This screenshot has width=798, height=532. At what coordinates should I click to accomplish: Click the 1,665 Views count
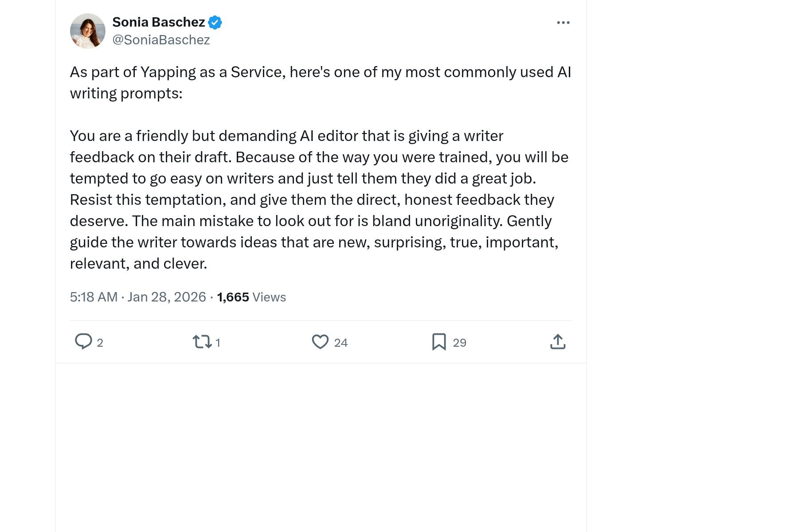coord(233,297)
